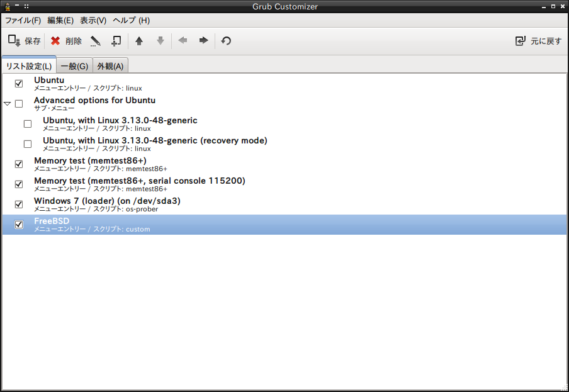Toggle the Memory test (memtest86+) checkbox
Image resolution: width=569 pixels, height=392 pixels.
(19, 164)
